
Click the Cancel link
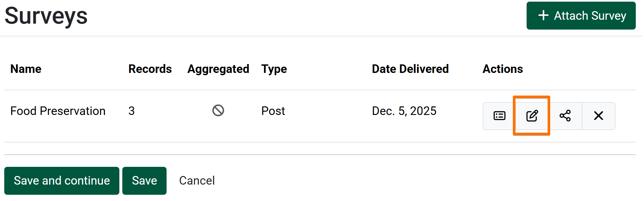(x=197, y=181)
